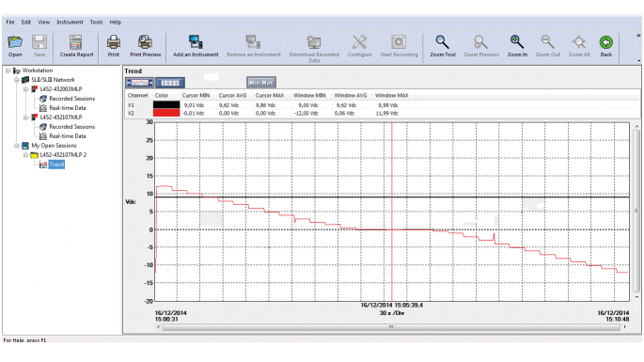This screenshot has width=644, height=362.
Task: Click the Create Report icon
Action: click(x=76, y=42)
